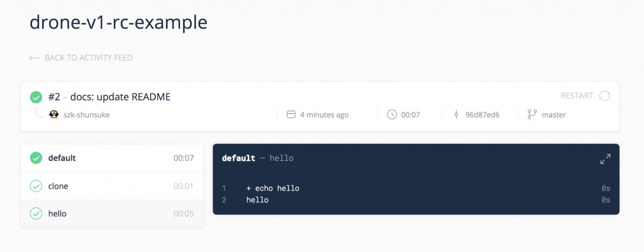
Task: Click the clock duration icon
Action: pyautogui.click(x=392, y=114)
